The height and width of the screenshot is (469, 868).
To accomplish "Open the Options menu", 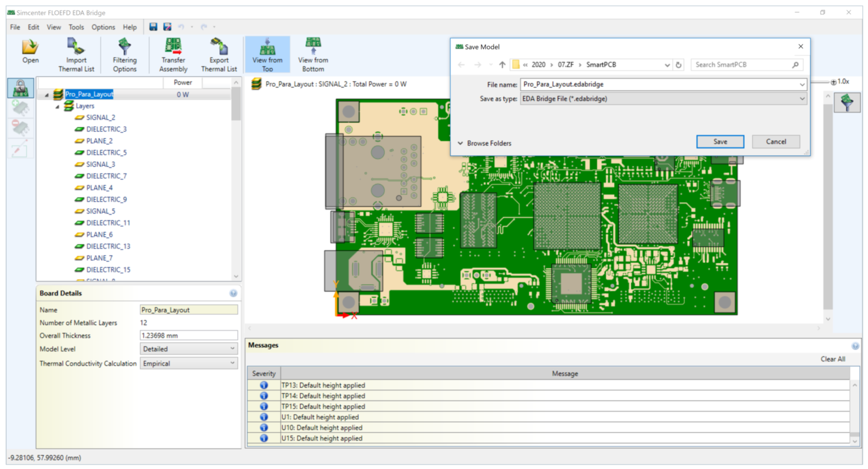I will [103, 27].
